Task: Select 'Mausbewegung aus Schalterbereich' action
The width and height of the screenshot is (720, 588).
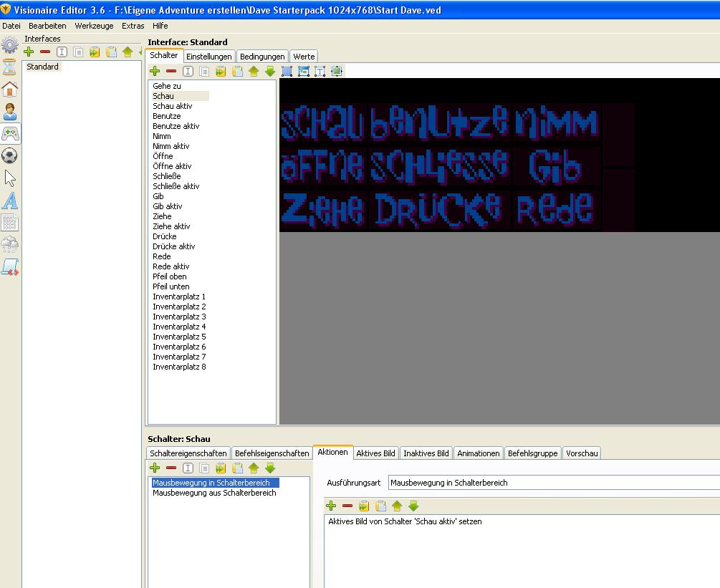Action: click(214, 493)
